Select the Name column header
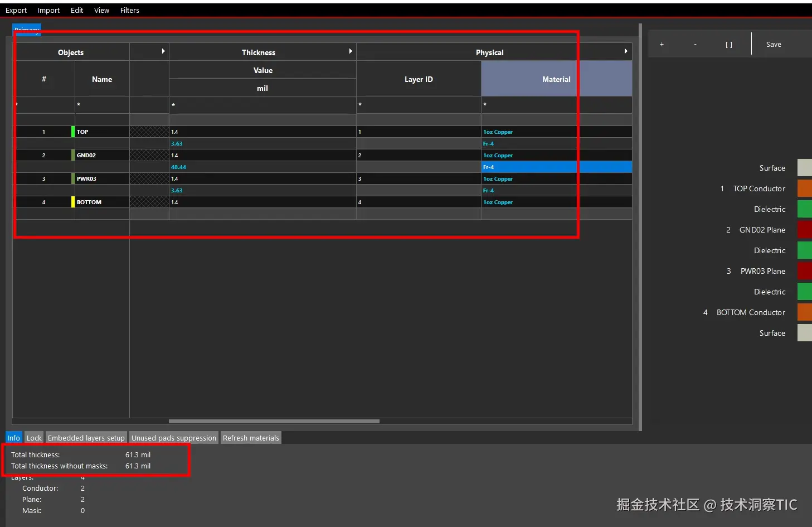 [x=102, y=79]
